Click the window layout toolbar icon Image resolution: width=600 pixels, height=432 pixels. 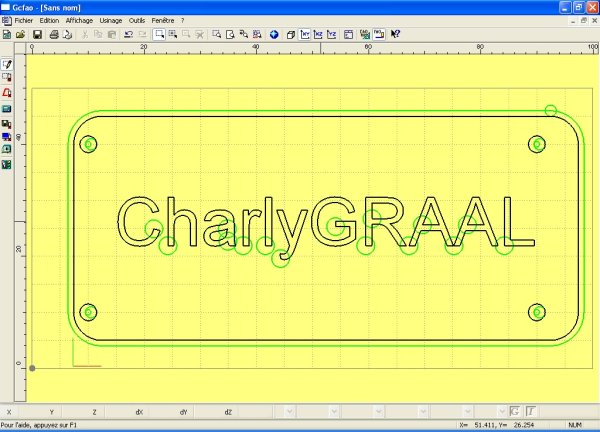[348, 34]
